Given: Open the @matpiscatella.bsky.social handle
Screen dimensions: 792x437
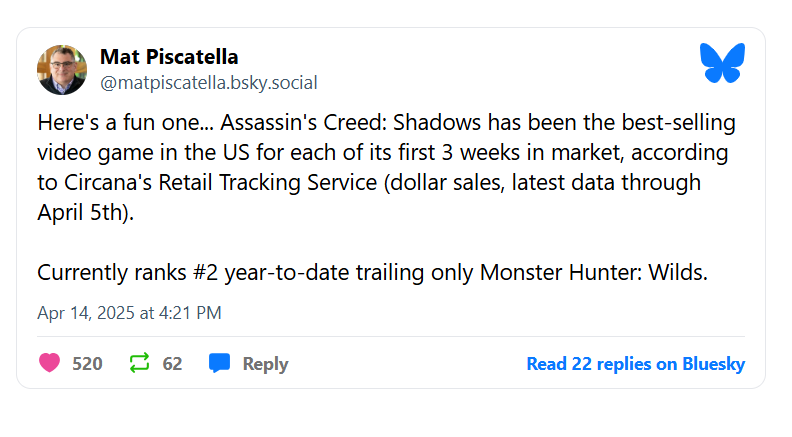Looking at the screenshot, I should 209,82.
